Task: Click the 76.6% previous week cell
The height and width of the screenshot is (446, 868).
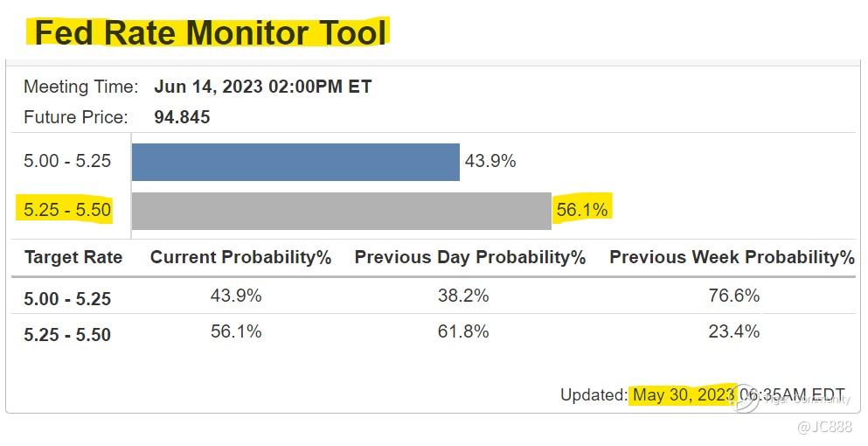Action: [x=734, y=296]
